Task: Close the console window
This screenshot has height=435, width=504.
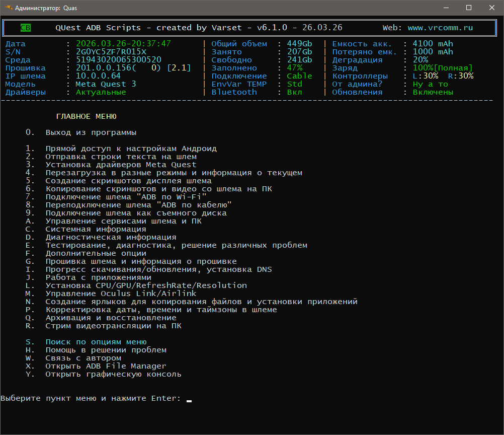Action: [x=492, y=8]
